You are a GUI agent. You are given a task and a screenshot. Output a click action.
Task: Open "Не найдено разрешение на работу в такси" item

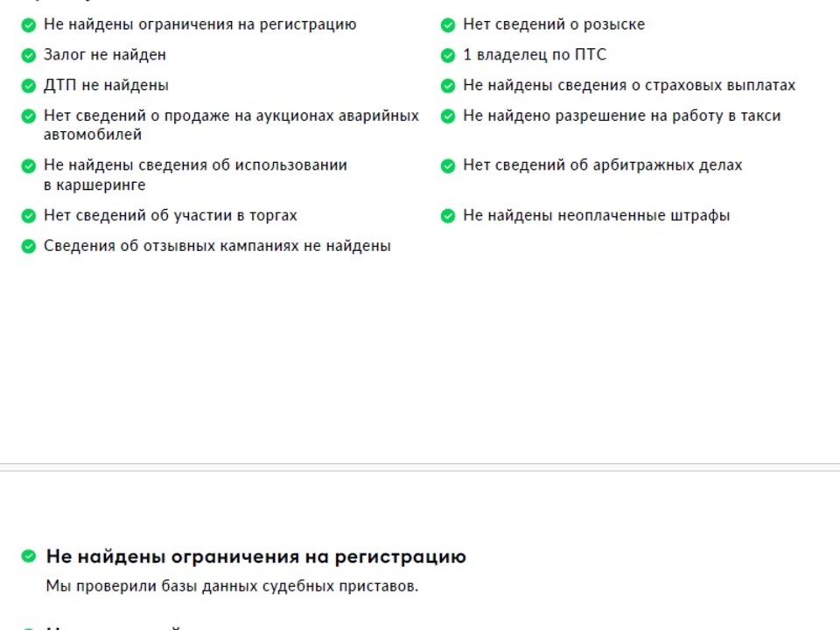point(621,115)
